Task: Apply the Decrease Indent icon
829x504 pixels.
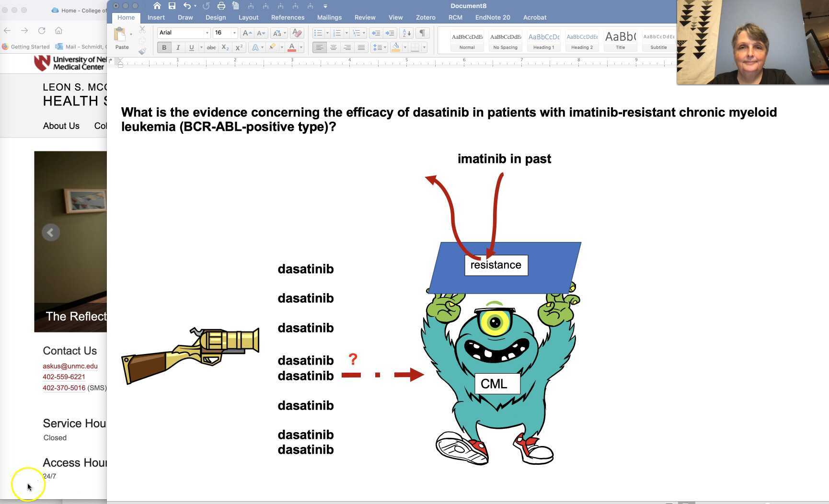Action: click(x=376, y=33)
